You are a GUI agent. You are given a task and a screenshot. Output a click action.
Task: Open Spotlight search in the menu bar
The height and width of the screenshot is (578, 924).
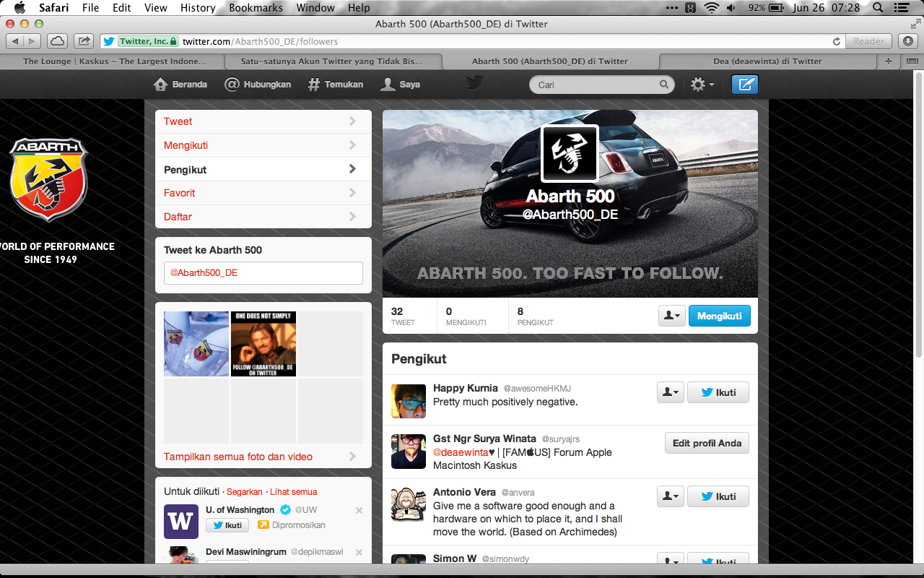pyautogui.click(x=878, y=8)
